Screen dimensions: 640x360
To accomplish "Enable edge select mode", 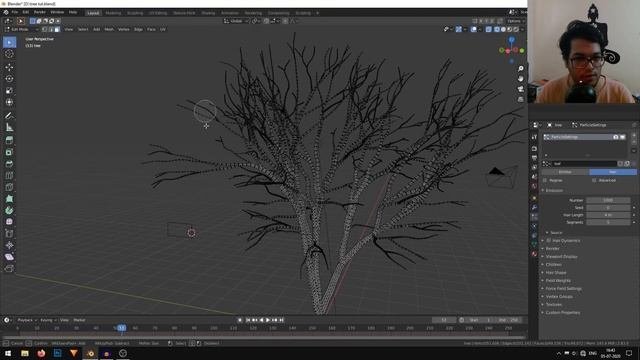I will pyautogui.click(x=51, y=29).
